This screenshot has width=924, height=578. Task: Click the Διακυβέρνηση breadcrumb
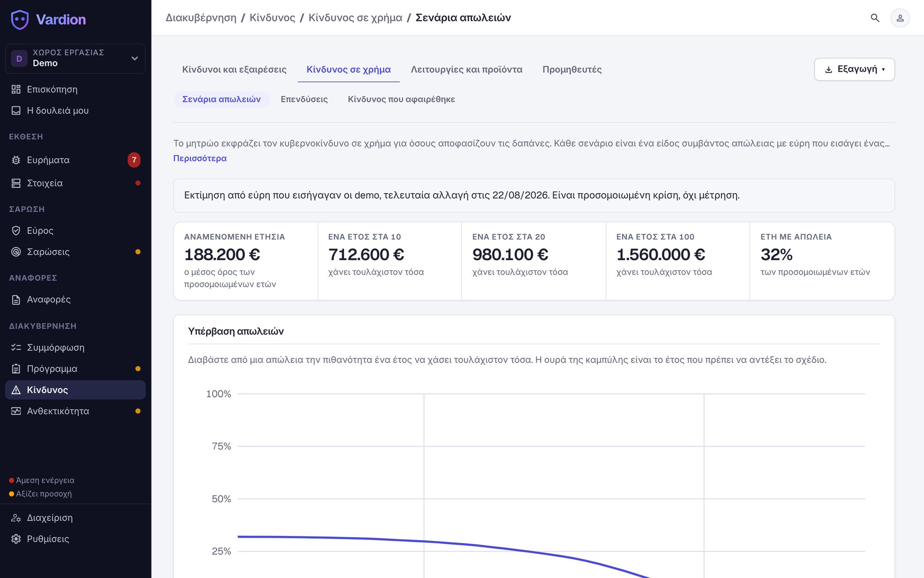[x=201, y=18]
